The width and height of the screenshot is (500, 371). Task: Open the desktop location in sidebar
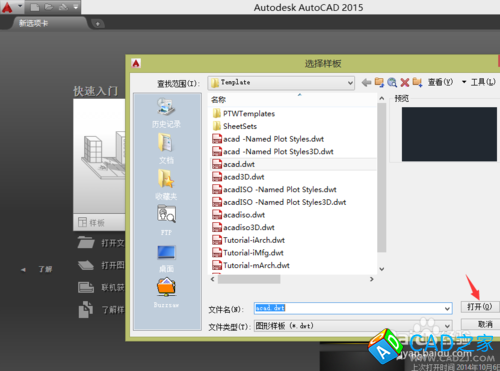[166, 258]
